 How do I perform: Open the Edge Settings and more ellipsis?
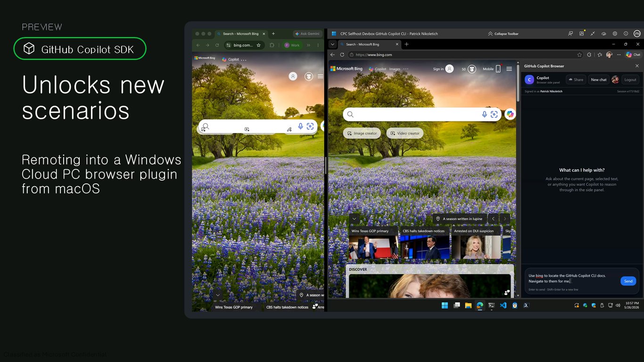pyautogui.click(x=619, y=55)
